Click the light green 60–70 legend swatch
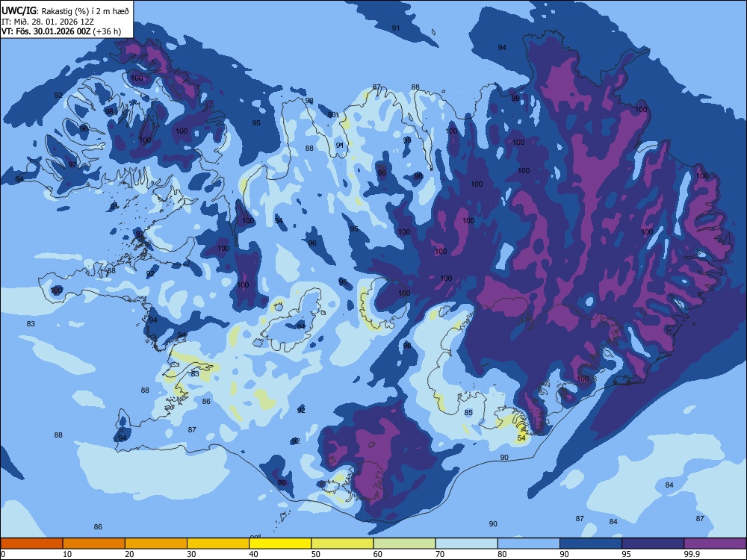The height and width of the screenshot is (560, 747). coord(404,544)
